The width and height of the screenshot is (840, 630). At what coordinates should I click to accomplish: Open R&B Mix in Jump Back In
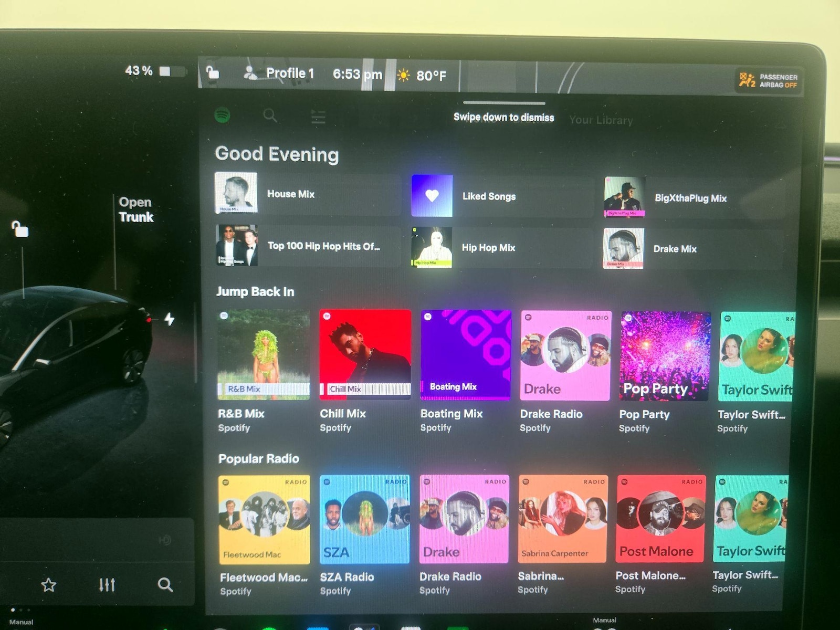[x=264, y=354]
